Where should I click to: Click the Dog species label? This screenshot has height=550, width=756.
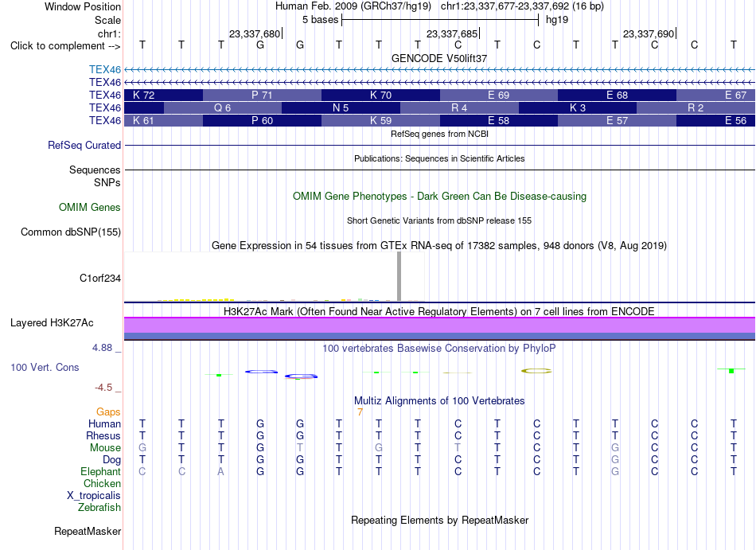click(x=112, y=460)
